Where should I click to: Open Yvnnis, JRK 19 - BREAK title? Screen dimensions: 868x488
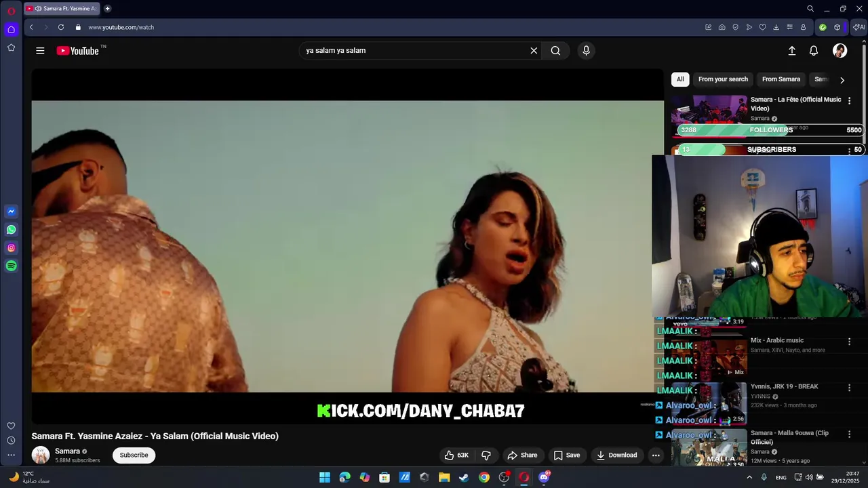(x=785, y=386)
